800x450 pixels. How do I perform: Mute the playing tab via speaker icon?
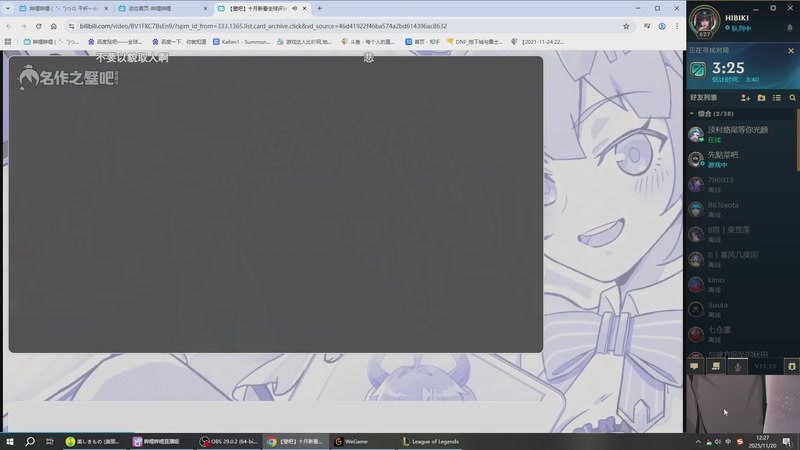pyautogui.click(x=294, y=9)
